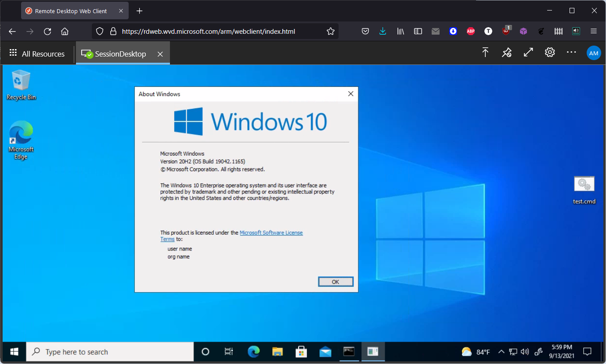The width and height of the screenshot is (606, 364).
Task: Click the blue download-arrow extension icon
Action: tap(453, 31)
